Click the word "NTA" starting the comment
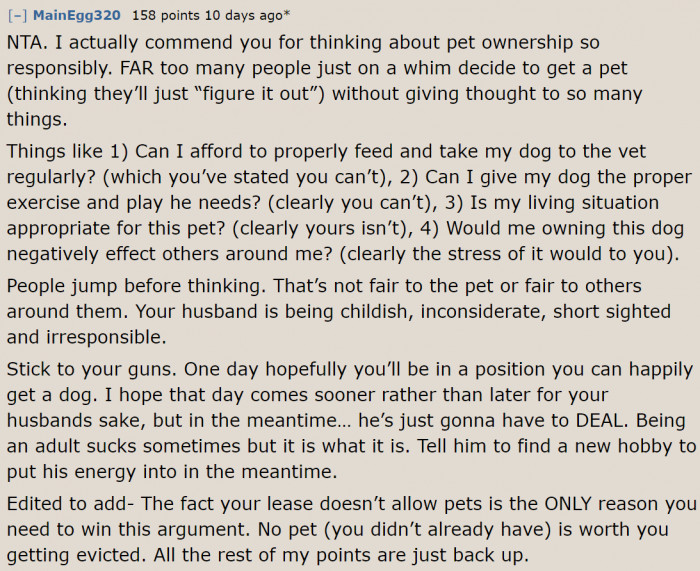Viewport: 700px width, 571px height. pyautogui.click(x=26, y=45)
